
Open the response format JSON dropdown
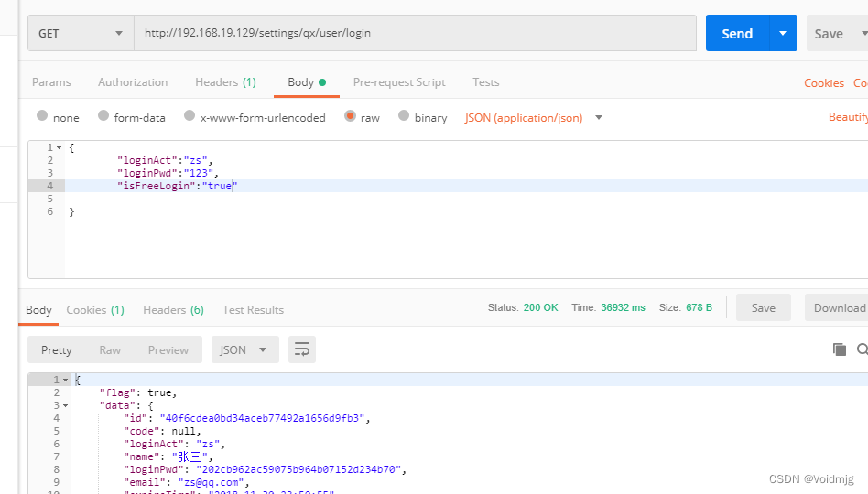point(244,350)
